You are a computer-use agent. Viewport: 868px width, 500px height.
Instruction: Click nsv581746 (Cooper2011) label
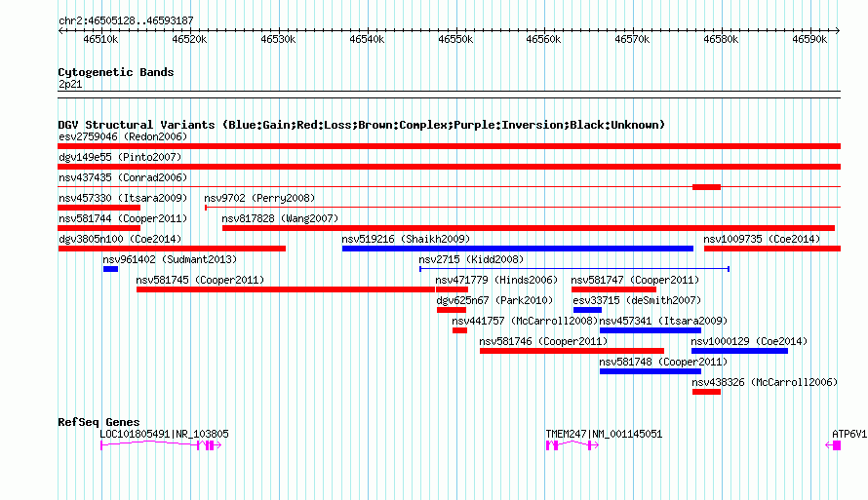click(x=543, y=341)
